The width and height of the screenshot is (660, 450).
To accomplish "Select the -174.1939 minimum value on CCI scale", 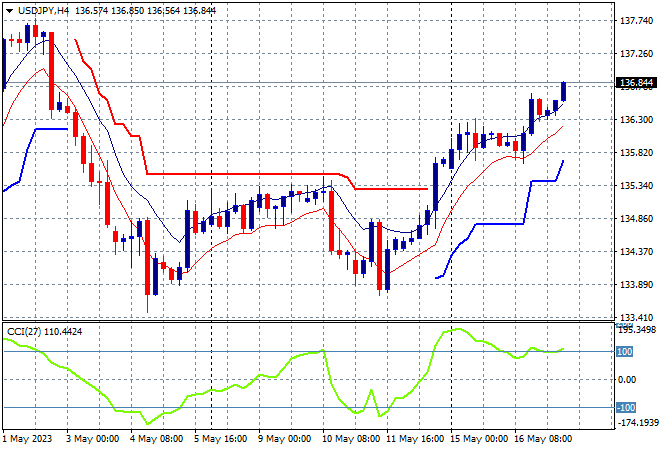I will pyautogui.click(x=637, y=422).
